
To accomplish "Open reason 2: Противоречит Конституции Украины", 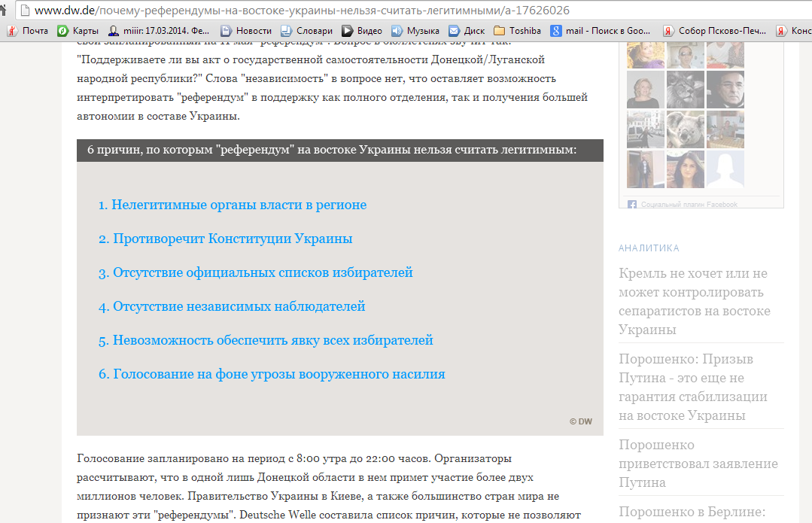I will [x=225, y=239].
